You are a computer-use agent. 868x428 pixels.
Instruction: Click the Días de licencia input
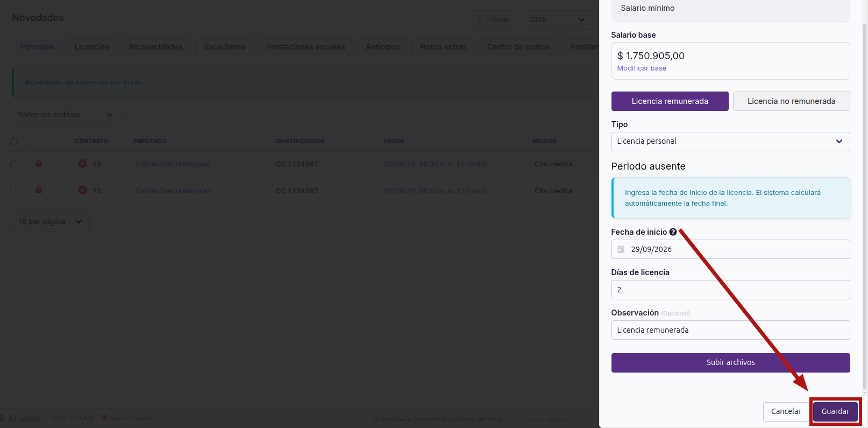pos(730,290)
